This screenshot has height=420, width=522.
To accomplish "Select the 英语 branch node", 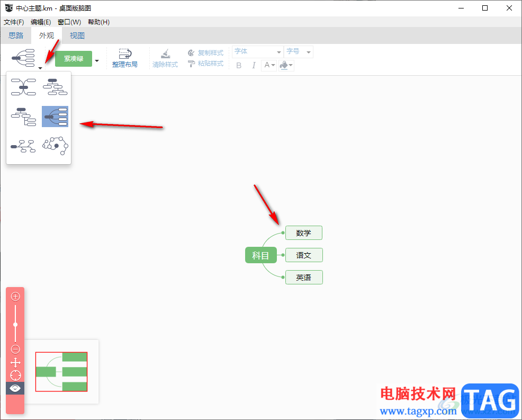I will click(304, 278).
